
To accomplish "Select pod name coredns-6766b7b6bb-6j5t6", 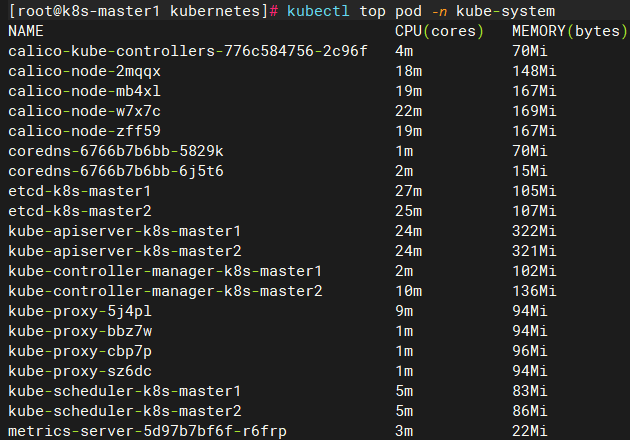I will coord(116,171).
